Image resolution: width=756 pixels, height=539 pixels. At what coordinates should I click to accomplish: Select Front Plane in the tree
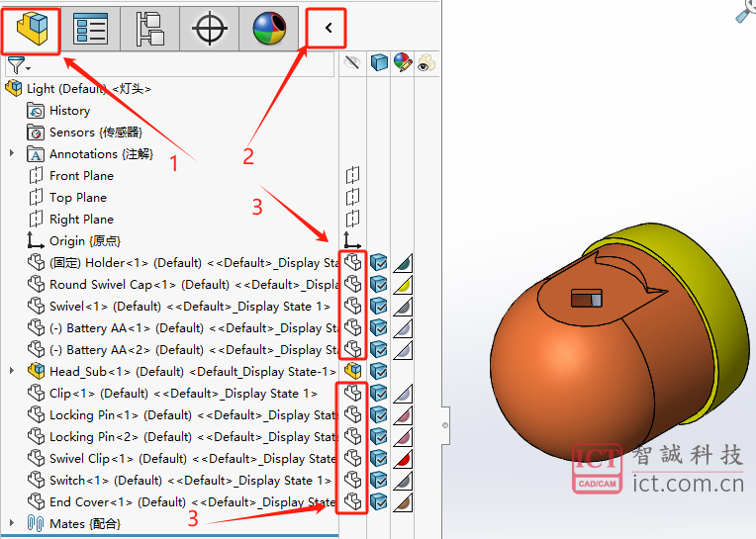coord(71,176)
